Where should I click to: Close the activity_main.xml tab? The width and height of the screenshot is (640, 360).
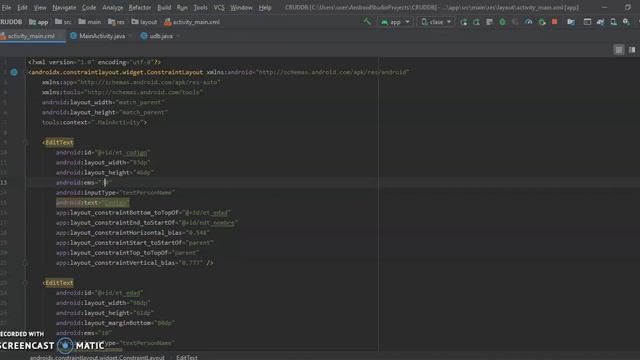(x=61, y=36)
